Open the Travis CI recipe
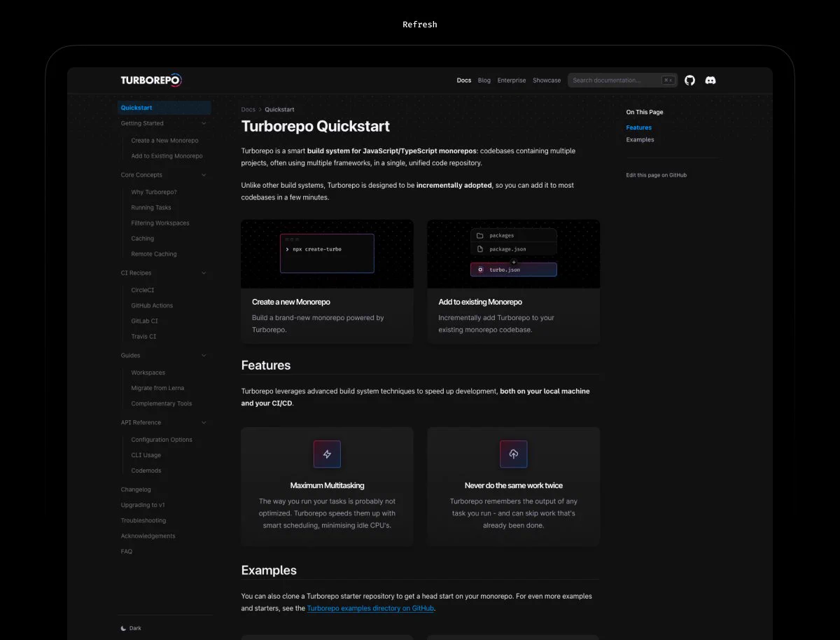 point(143,337)
